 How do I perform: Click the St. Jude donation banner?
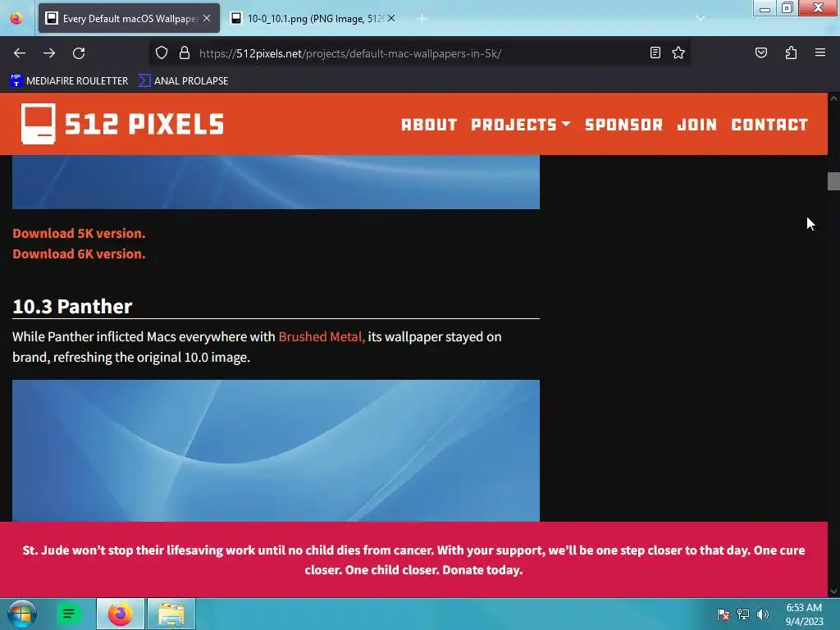(x=413, y=559)
